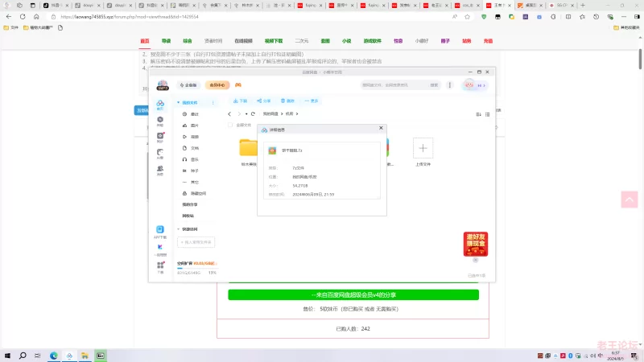
Task: Expand the breadcrumb chevron after 机用
Action: [x=297, y=113]
